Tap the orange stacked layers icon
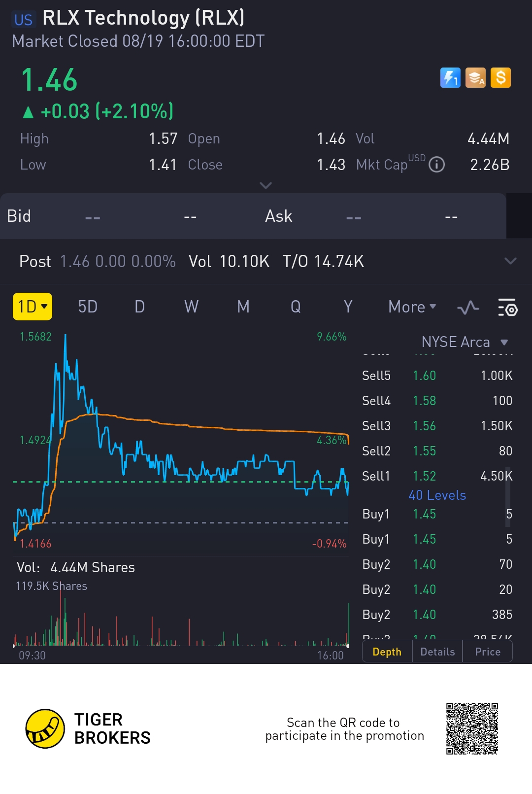 pos(475,78)
